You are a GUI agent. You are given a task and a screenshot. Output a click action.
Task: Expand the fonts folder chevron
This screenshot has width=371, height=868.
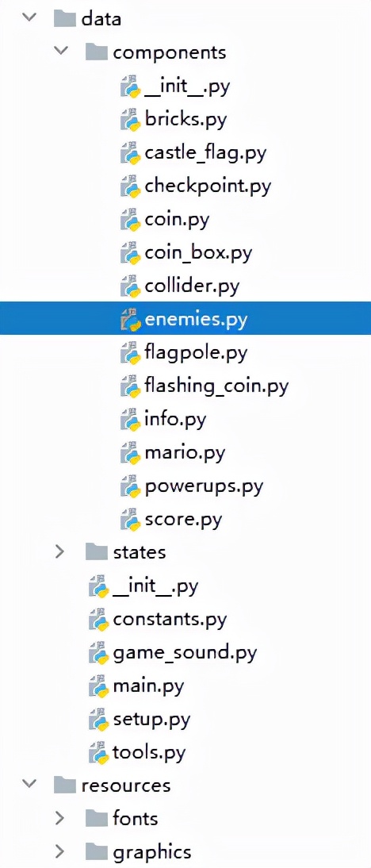tap(61, 818)
